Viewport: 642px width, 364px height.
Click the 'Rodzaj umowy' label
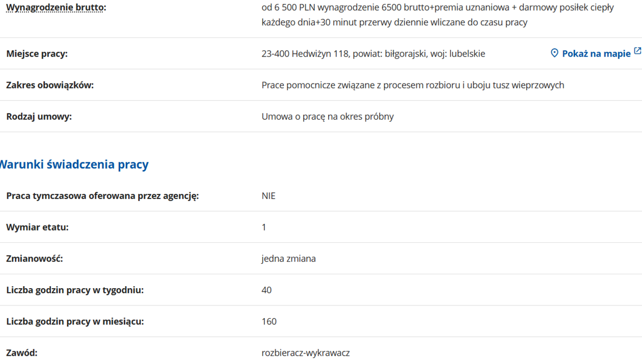point(39,117)
